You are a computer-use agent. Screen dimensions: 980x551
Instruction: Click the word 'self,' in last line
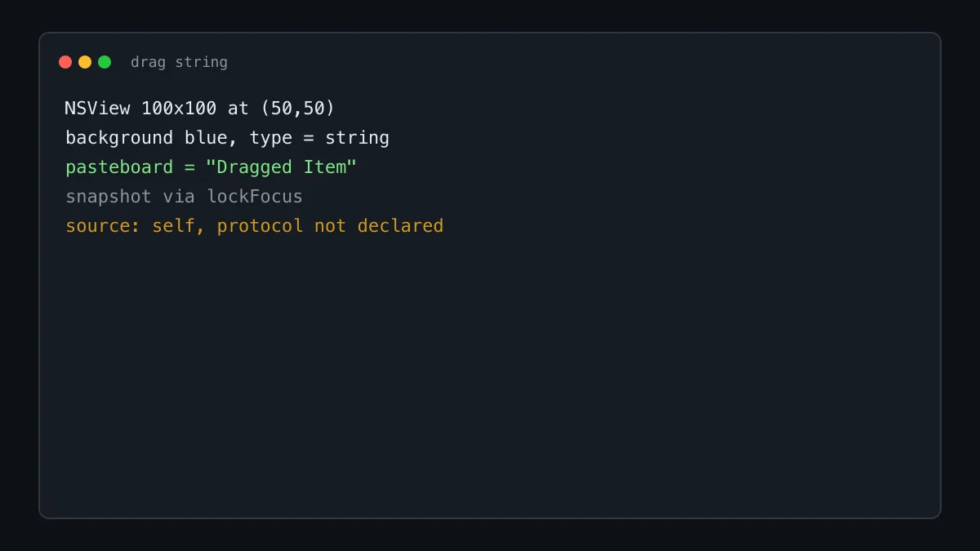179,225
